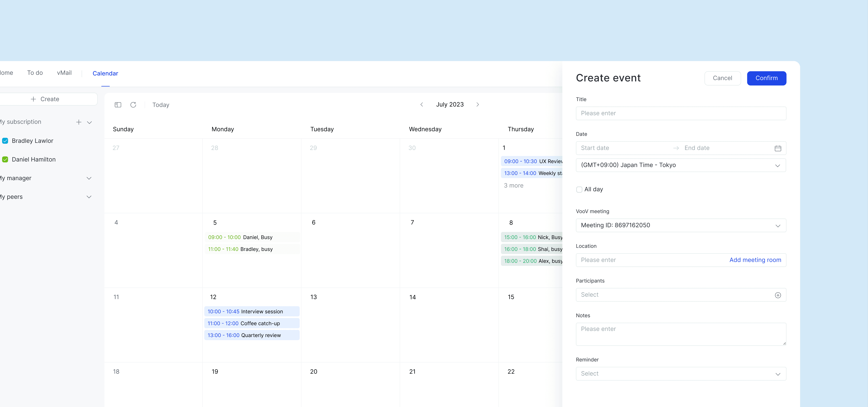Open date picker calendar icon
Image resolution: width=868 pixels, height=407 pixels.
(x=778, y=148)
